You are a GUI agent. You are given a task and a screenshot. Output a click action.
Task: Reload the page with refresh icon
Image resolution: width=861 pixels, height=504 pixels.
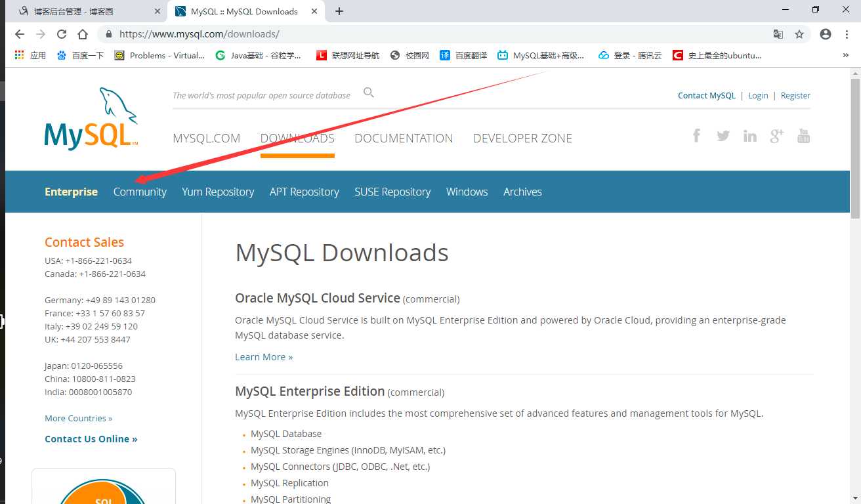click(x=62, y=34)
